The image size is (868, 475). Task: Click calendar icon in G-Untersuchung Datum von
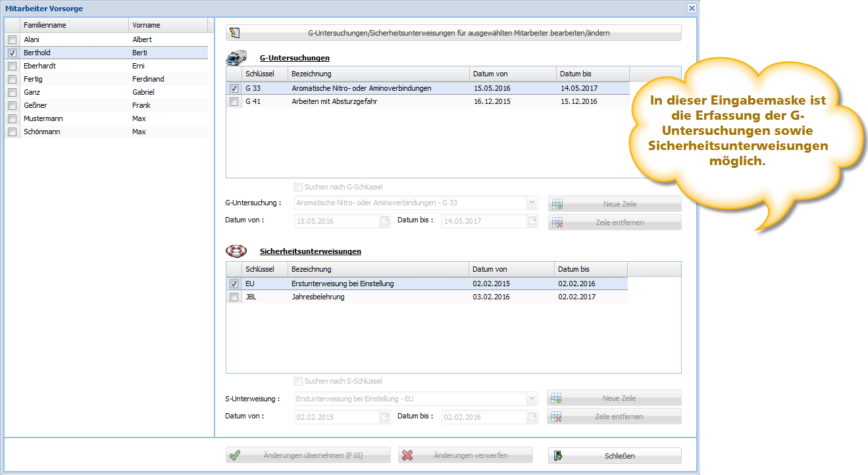pyautogui.click(x=384, y=221)
